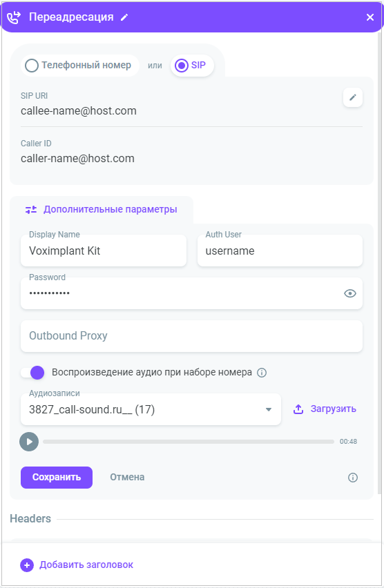Image resolution: width=384 pixels, height=588 pixels.
Task: Click info icon beside audio playback label
Action: (262, 373)
